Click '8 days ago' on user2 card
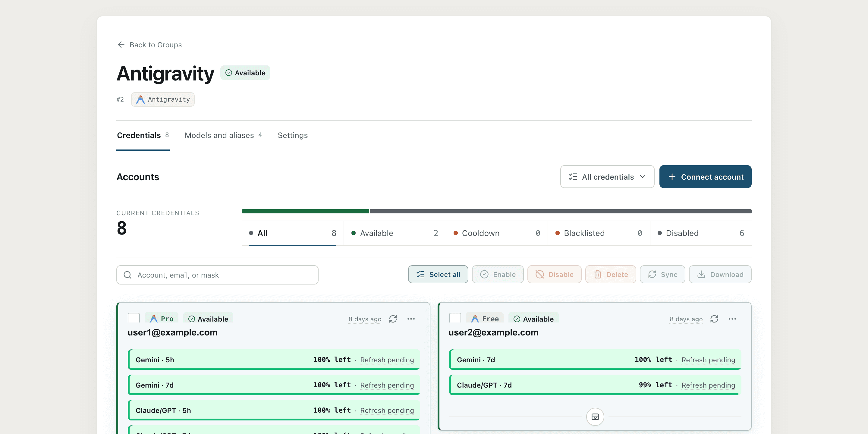This screenshot has height=434, width=868. tap(686, 319)
